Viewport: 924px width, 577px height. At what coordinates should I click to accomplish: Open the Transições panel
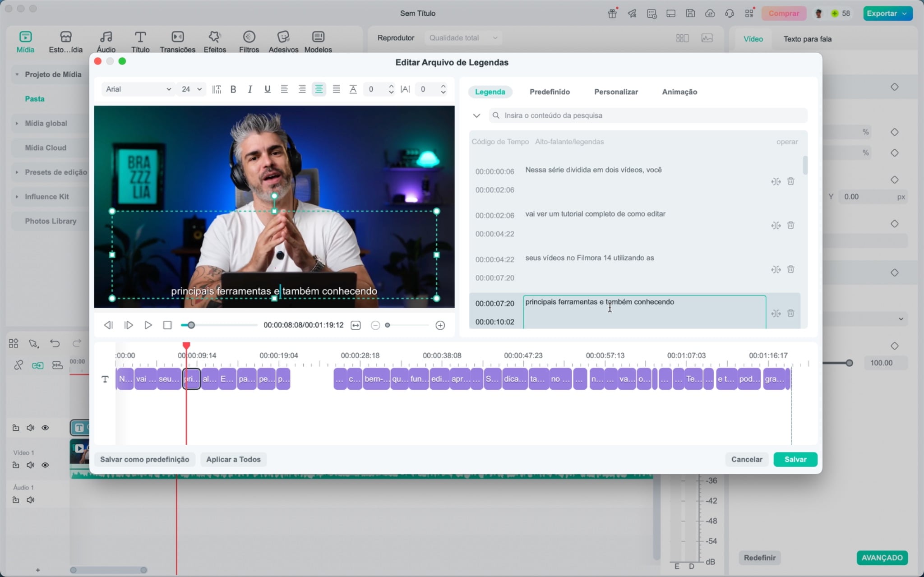point(177,42)
